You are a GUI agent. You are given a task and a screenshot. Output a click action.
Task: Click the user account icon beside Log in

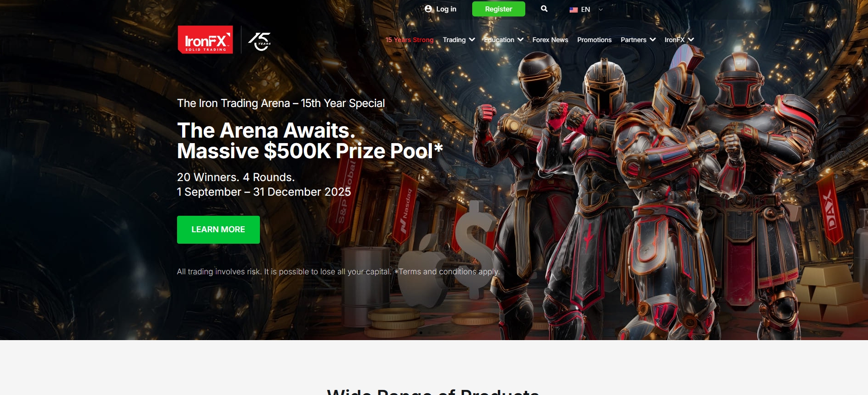coord(428,9)
